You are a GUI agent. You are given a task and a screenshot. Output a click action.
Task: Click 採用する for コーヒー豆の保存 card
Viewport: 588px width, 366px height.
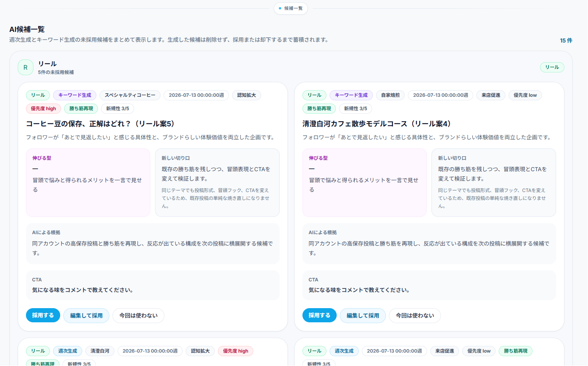pyautogui.click(x=43, y=315)
